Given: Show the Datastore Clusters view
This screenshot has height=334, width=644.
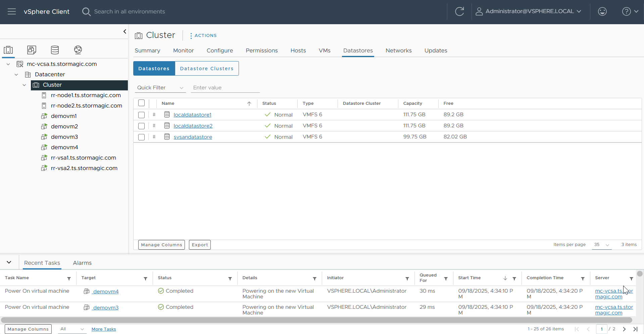Looking at the screenshot, I should pos(207,69).
